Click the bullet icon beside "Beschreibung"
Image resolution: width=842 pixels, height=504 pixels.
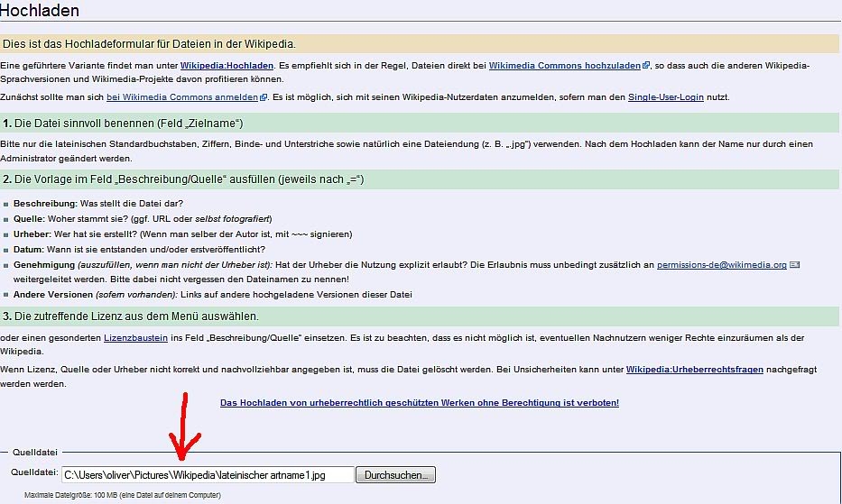[6, 205]
